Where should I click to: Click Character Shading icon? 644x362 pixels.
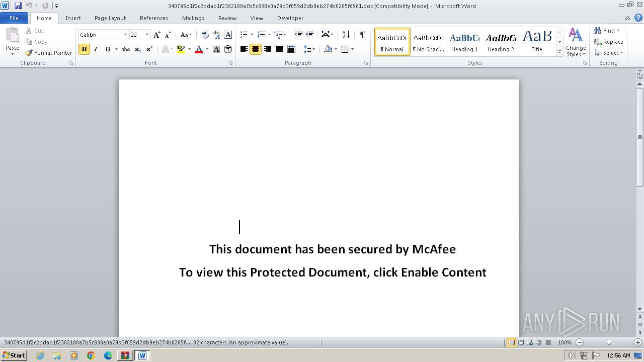[216, 49]
